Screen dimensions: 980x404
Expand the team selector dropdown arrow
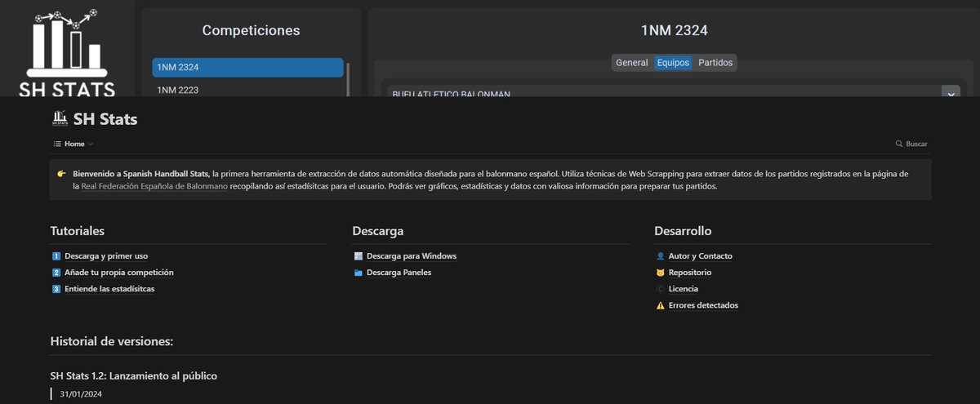[951, 93]
